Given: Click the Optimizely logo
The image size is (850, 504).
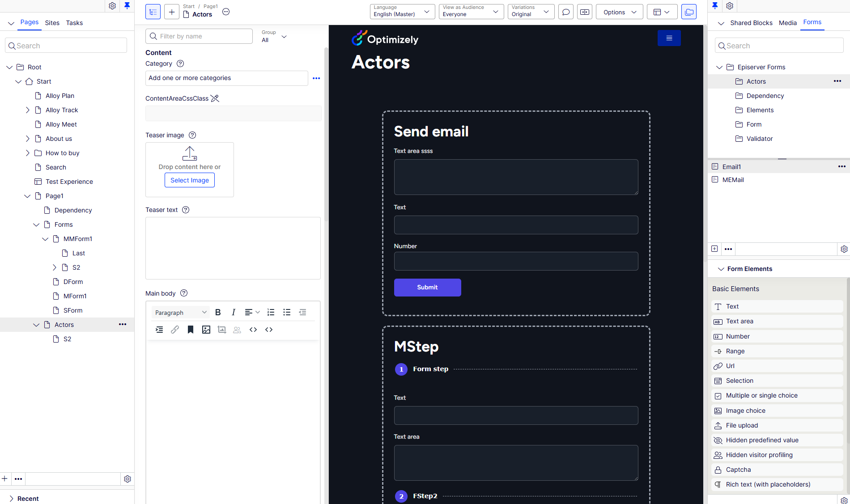Looking at the screenshot, I should [x=385, y=38].
